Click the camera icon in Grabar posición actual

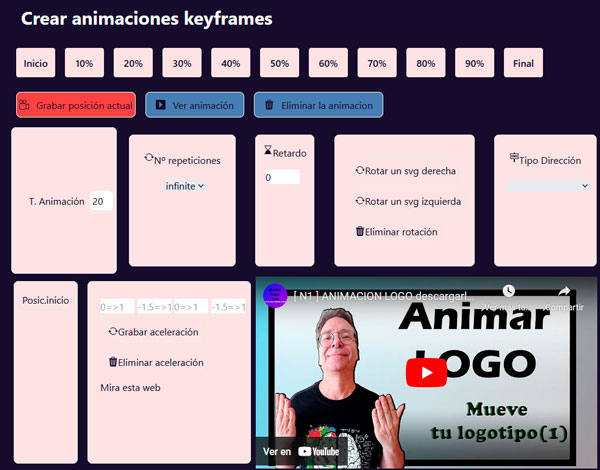tap(24, 105)
